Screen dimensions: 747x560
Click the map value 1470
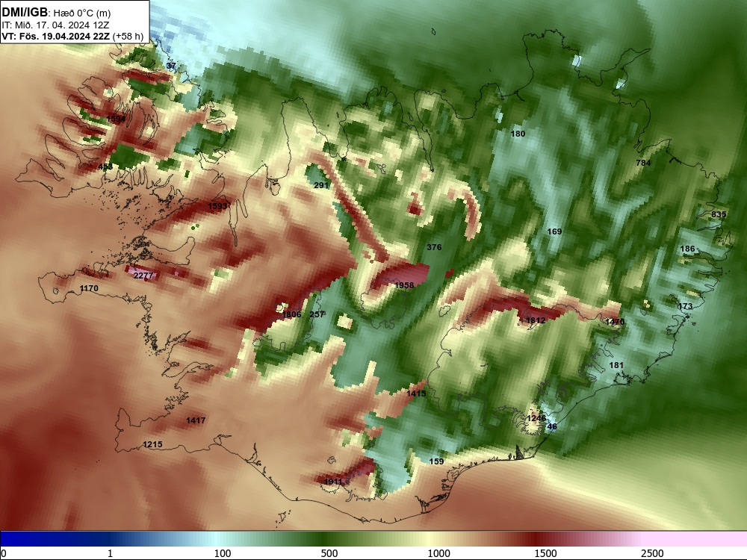[x=615, y=321]
